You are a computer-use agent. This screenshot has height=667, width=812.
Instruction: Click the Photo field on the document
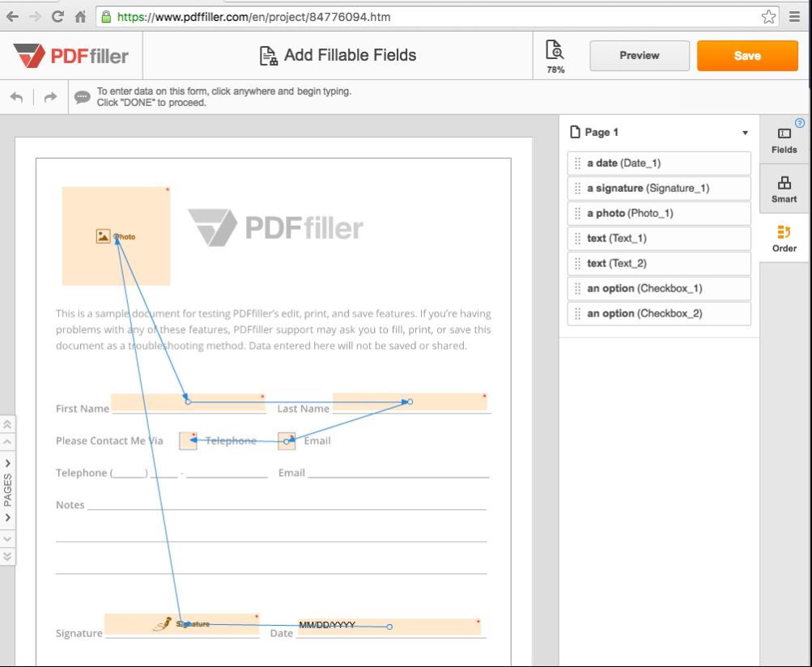[x=116, y=236]
